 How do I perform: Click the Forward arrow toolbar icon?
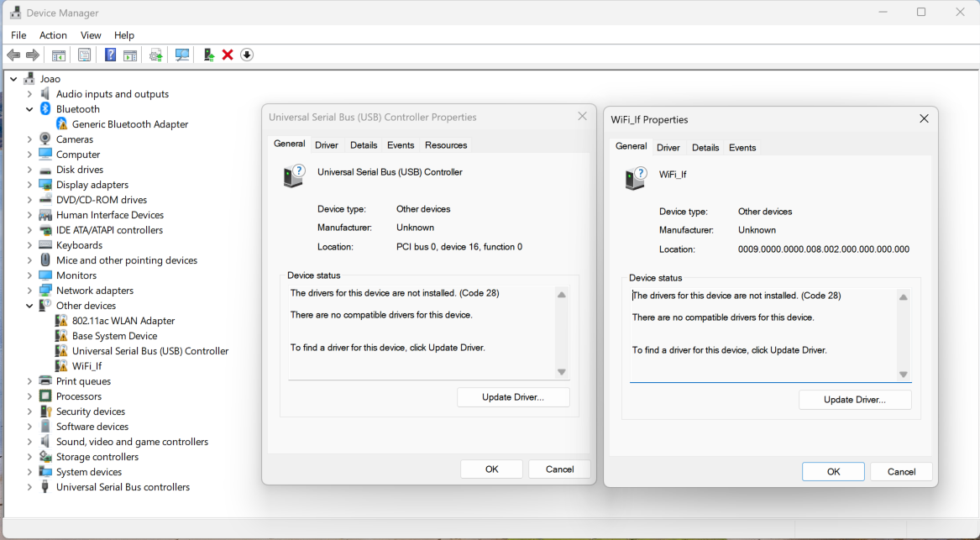click(33, 55)
